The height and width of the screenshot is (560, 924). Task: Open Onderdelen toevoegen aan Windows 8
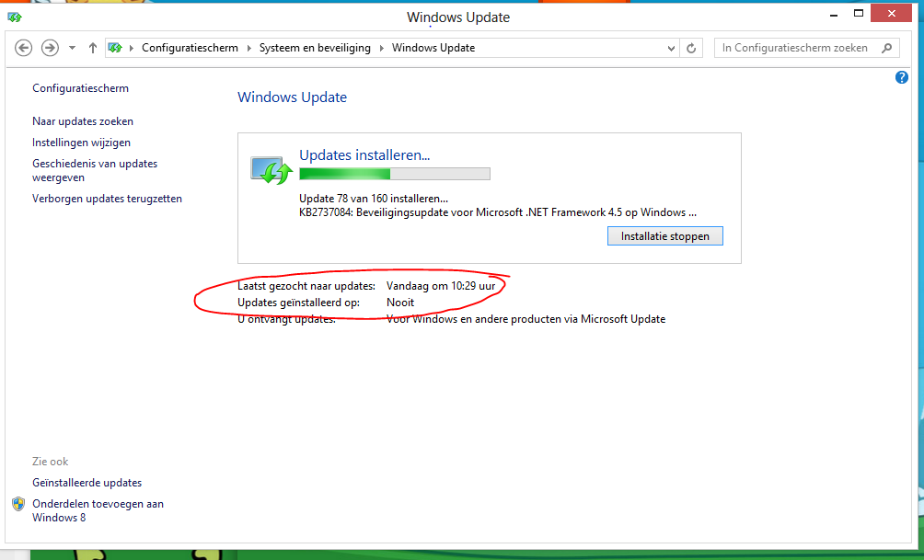click(98, 510)
